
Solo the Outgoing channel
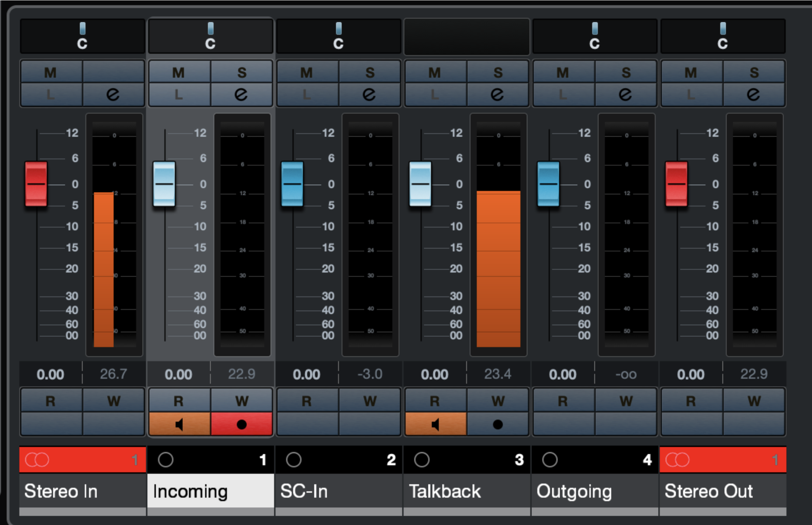coord(626,72)
